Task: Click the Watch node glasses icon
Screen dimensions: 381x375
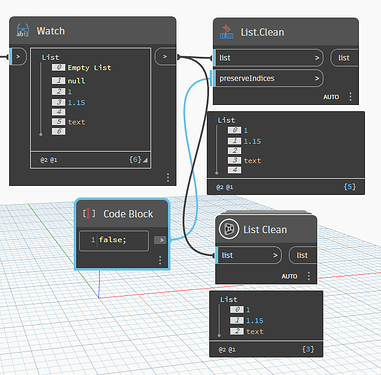Action: coord(23,30)
